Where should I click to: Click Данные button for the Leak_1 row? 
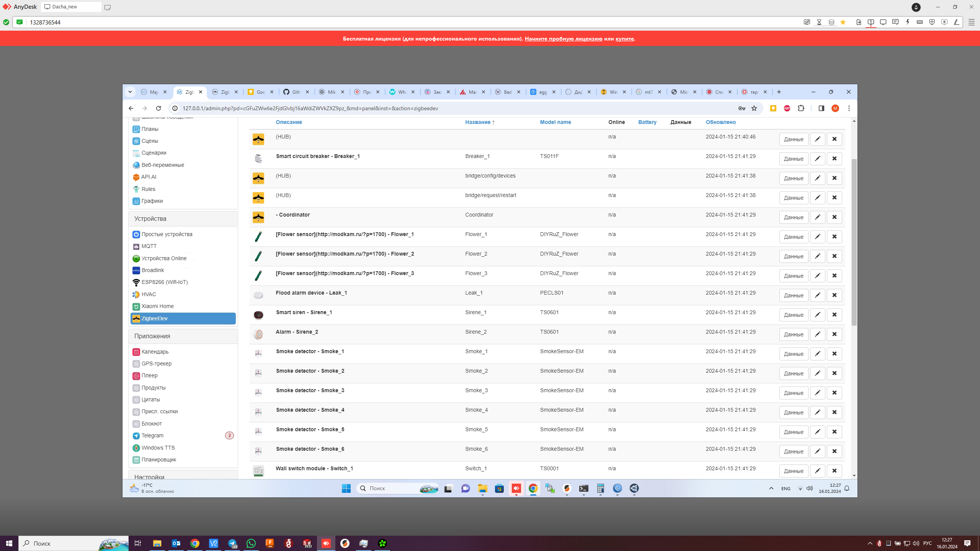coord(793,295)
